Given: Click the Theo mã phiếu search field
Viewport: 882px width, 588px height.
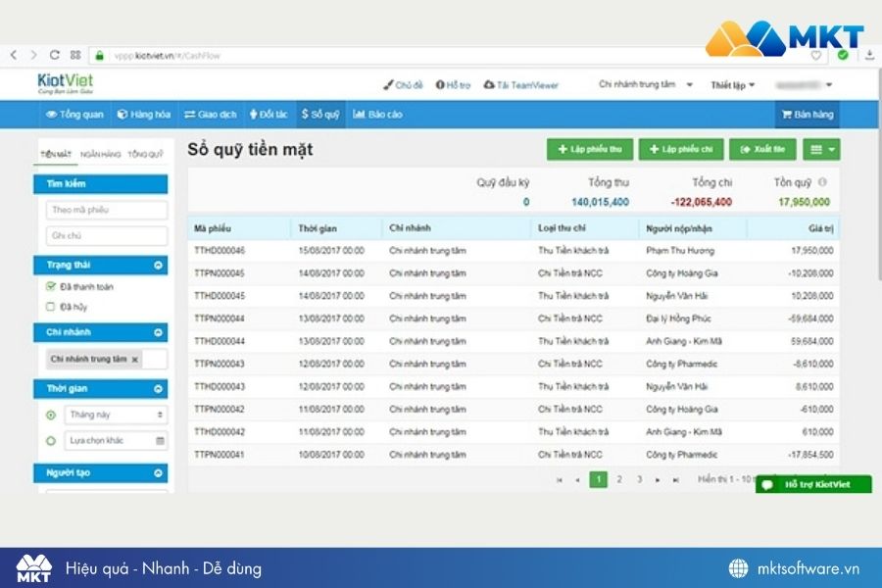Looking at the screenshot, I should 107,210.
